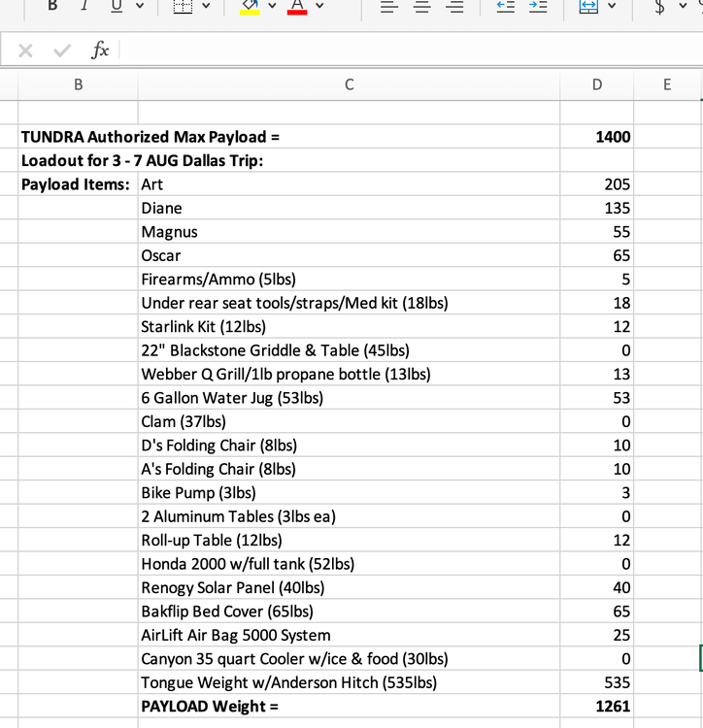Open the underline style dropdown arrow
Image resolution: width=703 pixels, height=728 pixels.
point(140,7)
